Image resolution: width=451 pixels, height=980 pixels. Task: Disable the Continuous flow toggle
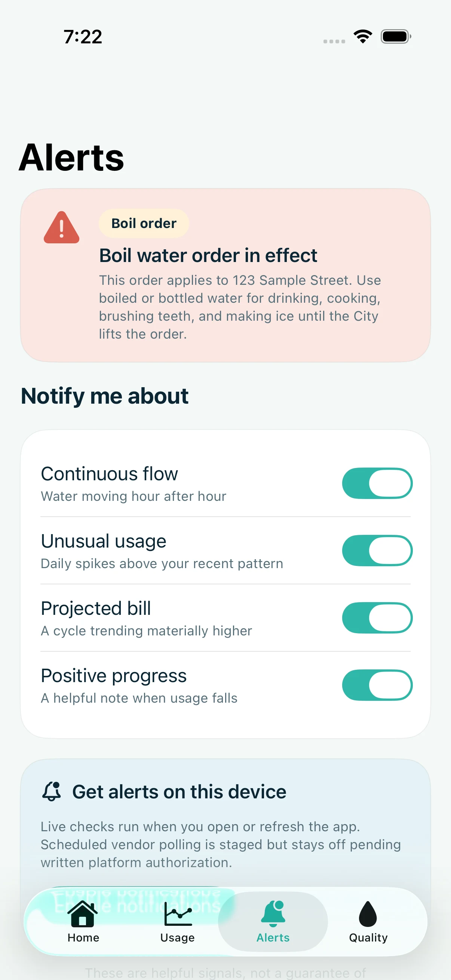377,483
